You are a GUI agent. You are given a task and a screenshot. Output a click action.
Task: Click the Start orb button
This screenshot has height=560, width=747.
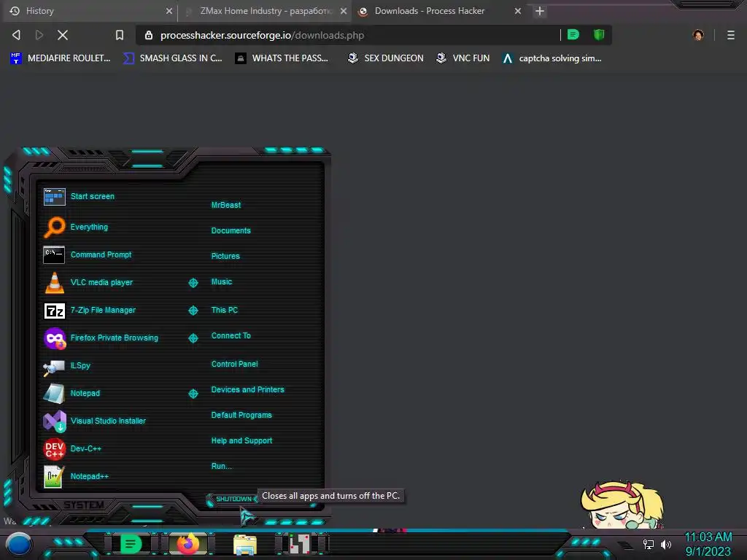click(18, 544)
